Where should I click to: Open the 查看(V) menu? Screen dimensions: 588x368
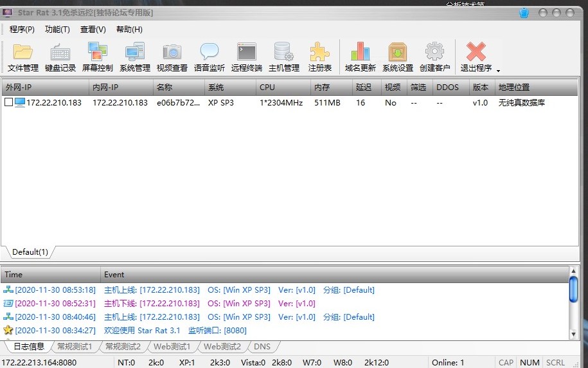[93, 30]
